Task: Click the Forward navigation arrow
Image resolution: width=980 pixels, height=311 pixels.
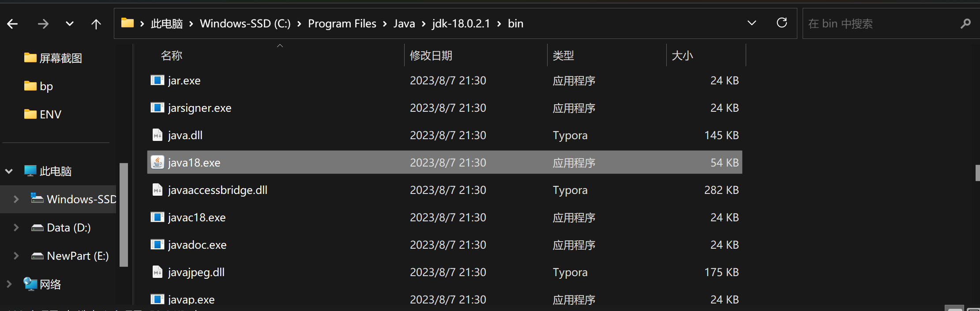Action: pyautogui.click(x=43, y=24)
